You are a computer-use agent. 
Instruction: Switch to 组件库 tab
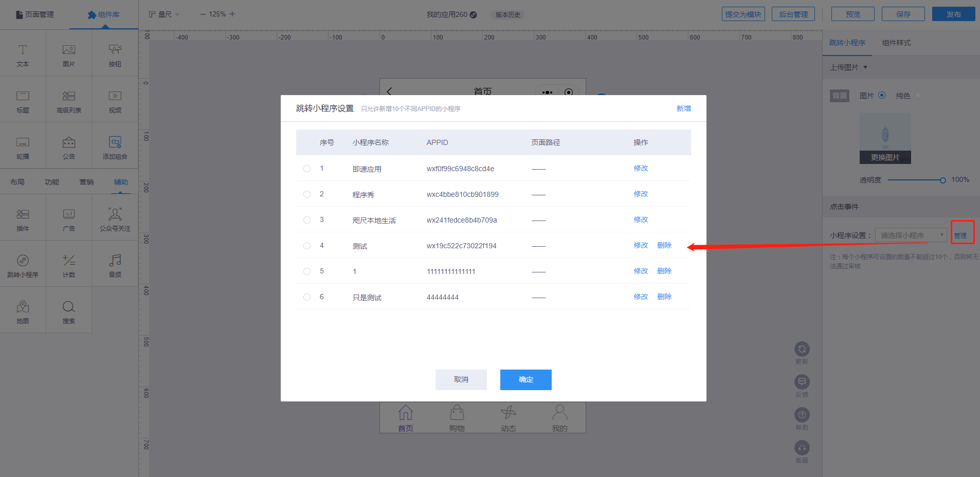(104, 14)
